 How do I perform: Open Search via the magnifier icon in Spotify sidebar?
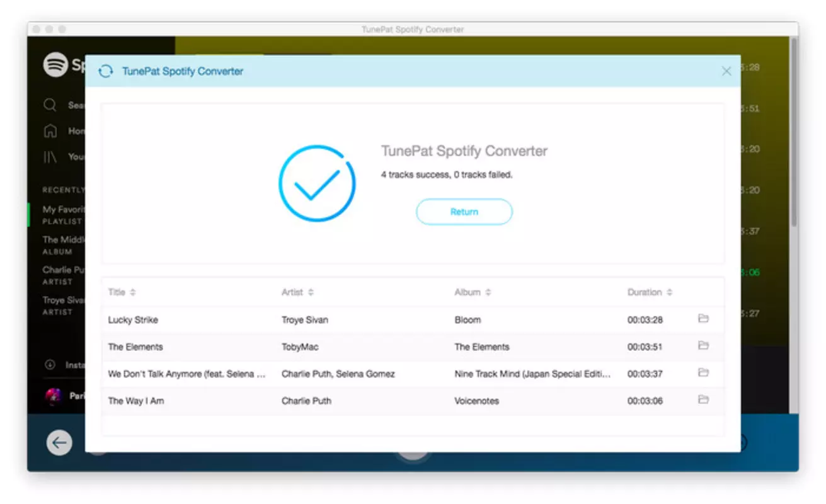pos(50,105)
